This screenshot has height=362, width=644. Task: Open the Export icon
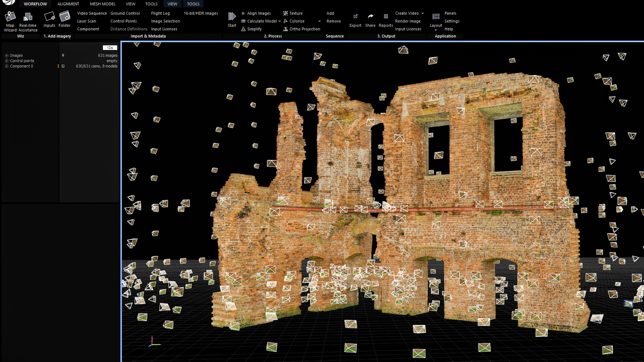[355, 16]
